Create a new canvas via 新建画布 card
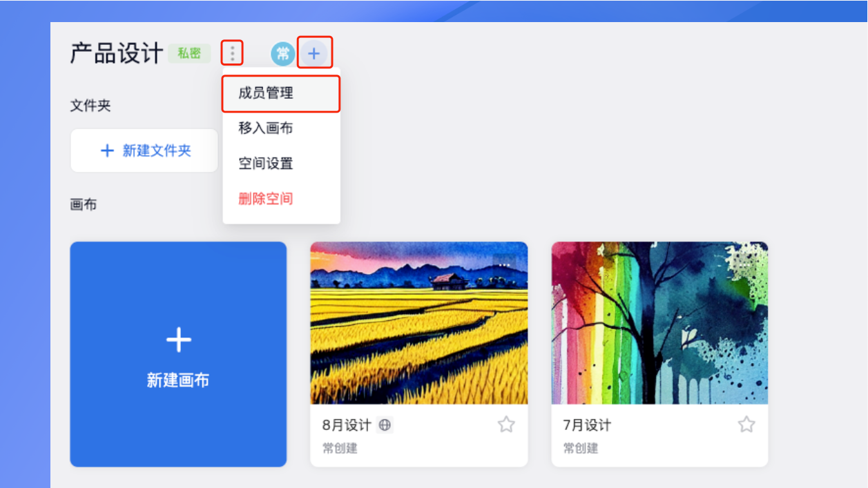 [x=178, y=354]
